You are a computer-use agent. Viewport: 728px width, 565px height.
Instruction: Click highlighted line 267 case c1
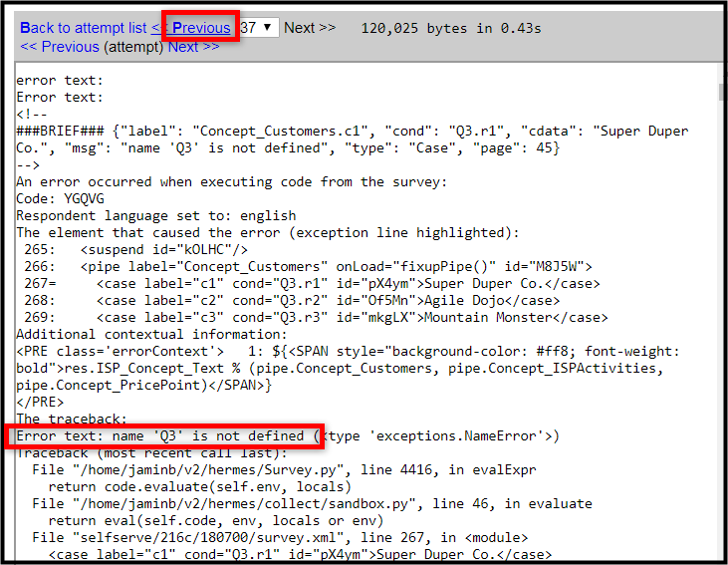[312, 283]
